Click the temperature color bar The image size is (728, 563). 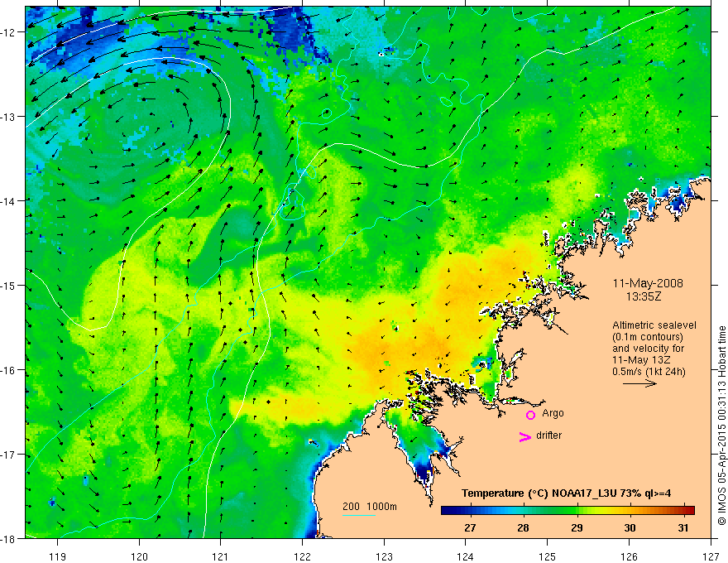[x=568, y=511]
